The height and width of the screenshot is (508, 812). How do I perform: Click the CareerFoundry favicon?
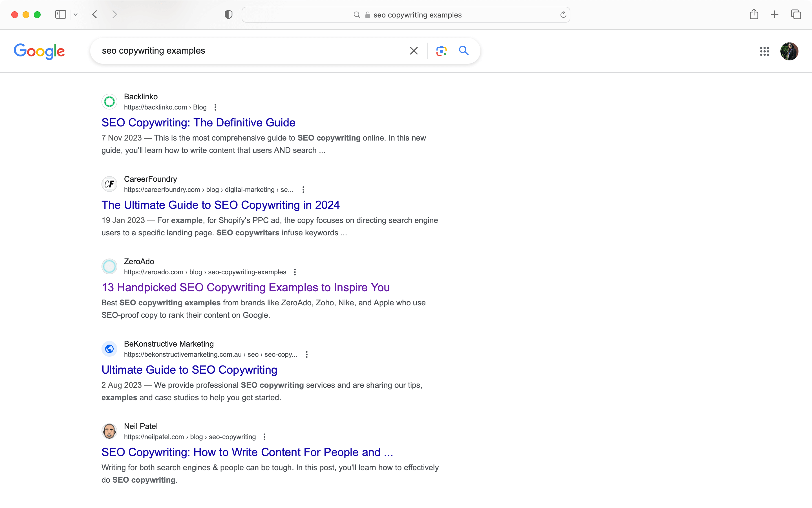tap(109, 184)
